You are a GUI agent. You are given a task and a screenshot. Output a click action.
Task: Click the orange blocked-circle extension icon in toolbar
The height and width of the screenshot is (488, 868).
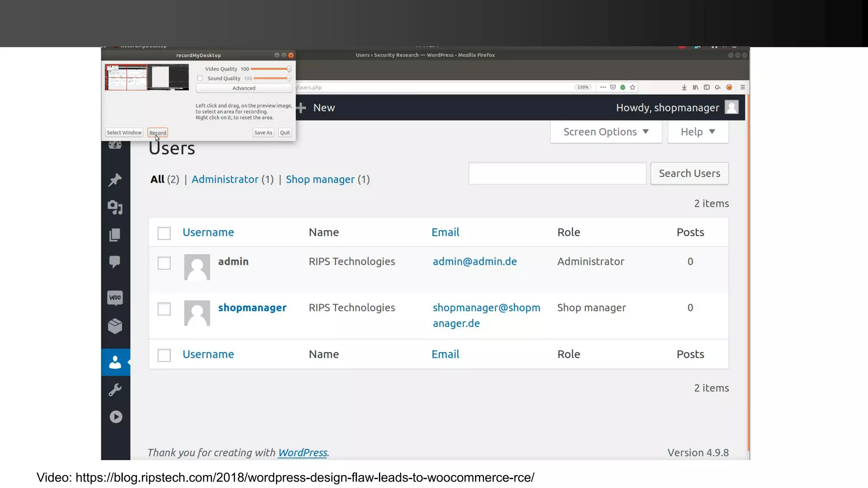729,87
